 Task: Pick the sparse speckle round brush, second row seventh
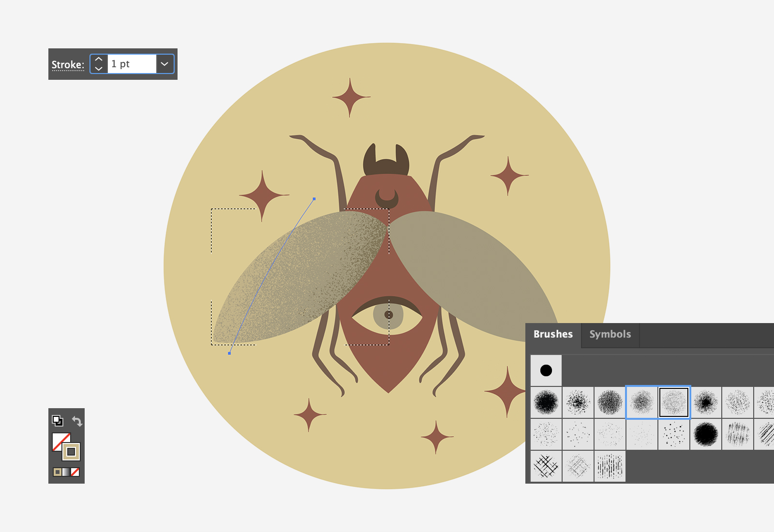[738, 402]
